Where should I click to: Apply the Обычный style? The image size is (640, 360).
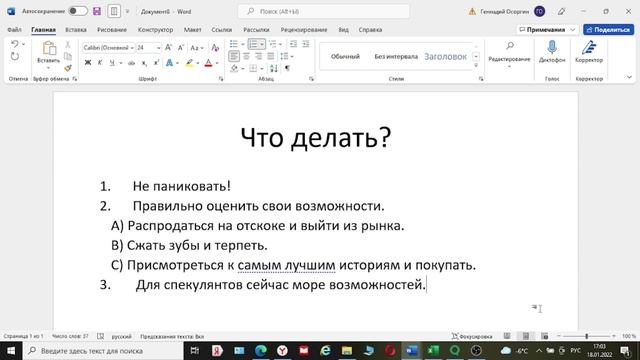pyautogui.click(x=345, y=56)
